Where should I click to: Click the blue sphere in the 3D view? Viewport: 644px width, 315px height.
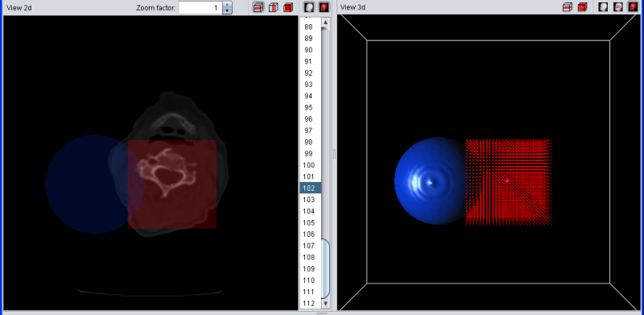coord(430,181)
